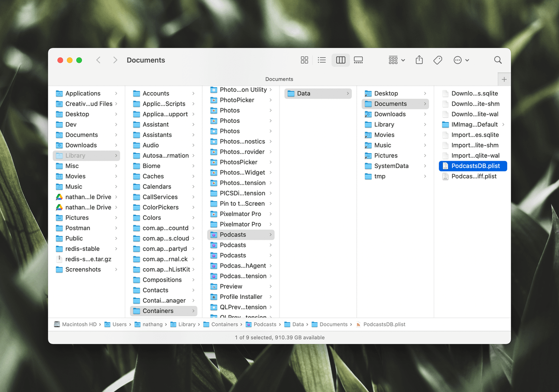Switch to icon view in toolbar

[304, 60]
